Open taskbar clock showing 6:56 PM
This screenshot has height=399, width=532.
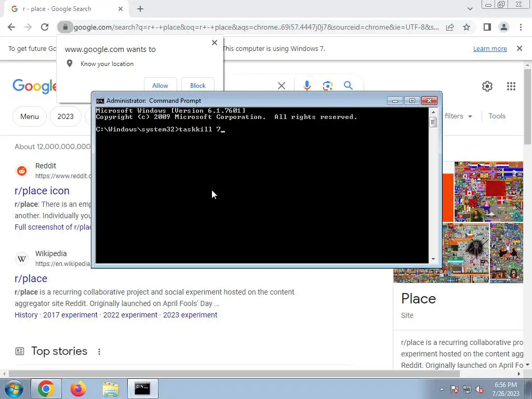(x=506, y=389)
